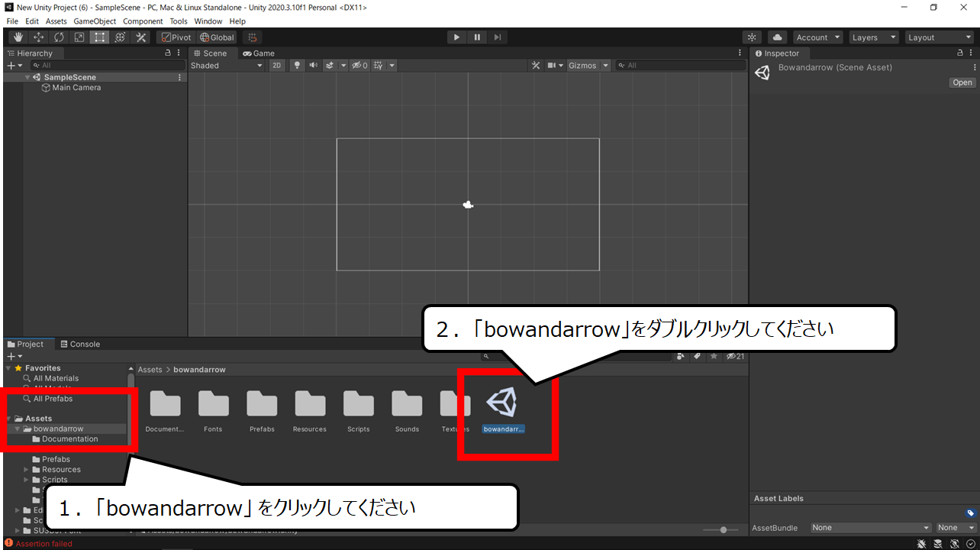Image resolution: width=980 pixels, height=550 pixels.
Task: Expand Resources folder in tree
Action: click(26, 470)
